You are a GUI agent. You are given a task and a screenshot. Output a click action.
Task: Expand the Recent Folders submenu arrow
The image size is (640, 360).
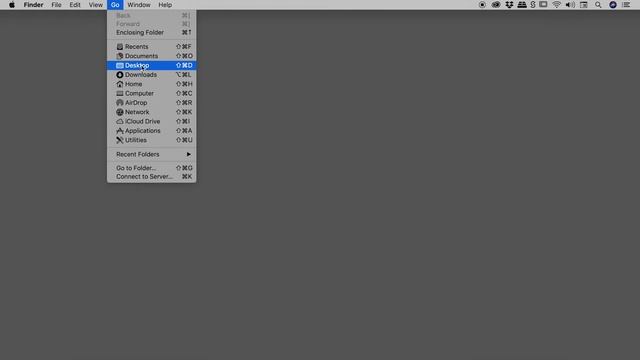click(x=189, y=154)
